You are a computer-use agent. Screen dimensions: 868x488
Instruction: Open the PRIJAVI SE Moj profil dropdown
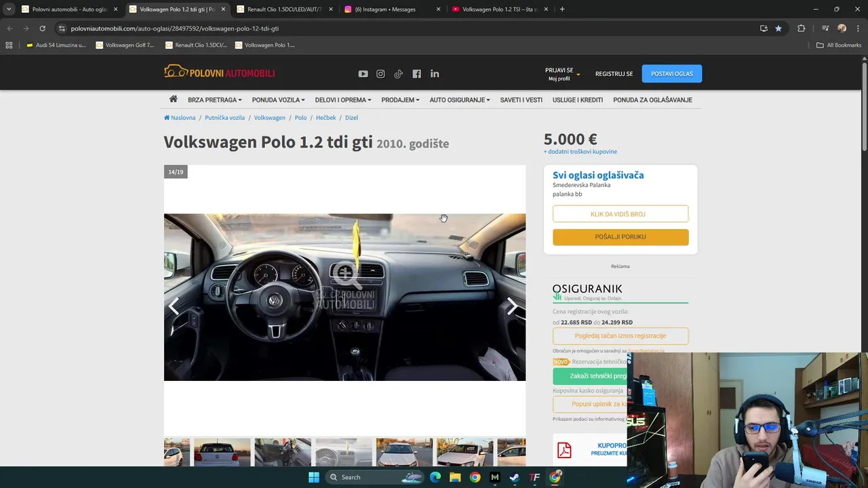pyautogui.click(x=562, y=74)
